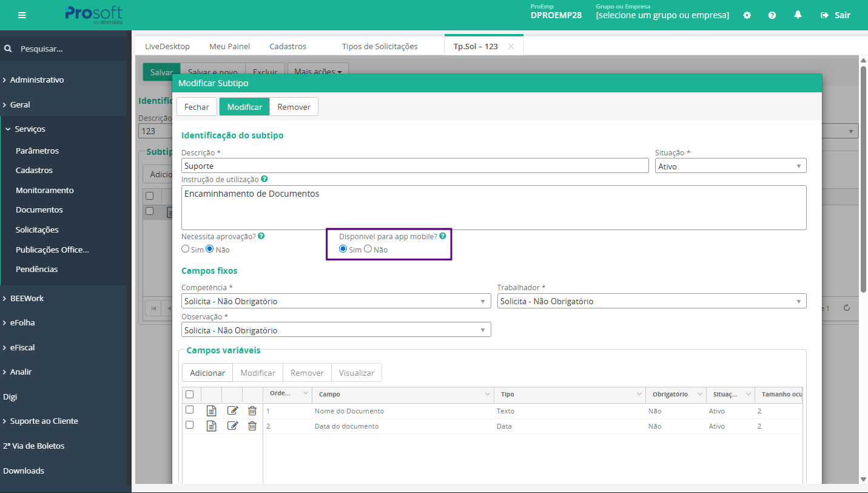The width and height of the screenshot is (868, 493).
Task: Open the notifications bell icon
Action: coord(798,15)
